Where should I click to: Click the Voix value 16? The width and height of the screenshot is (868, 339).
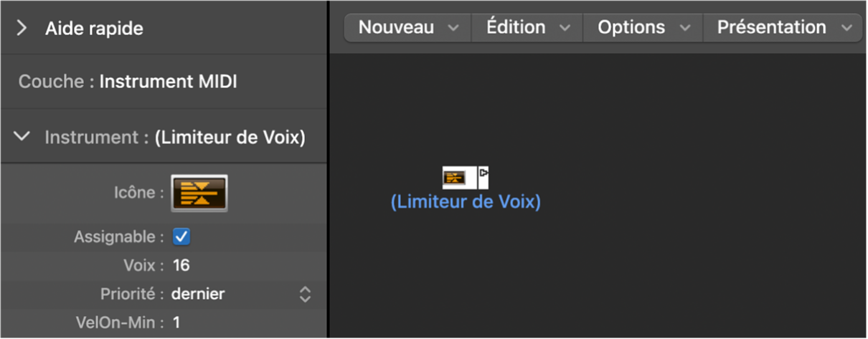(181, 265)
